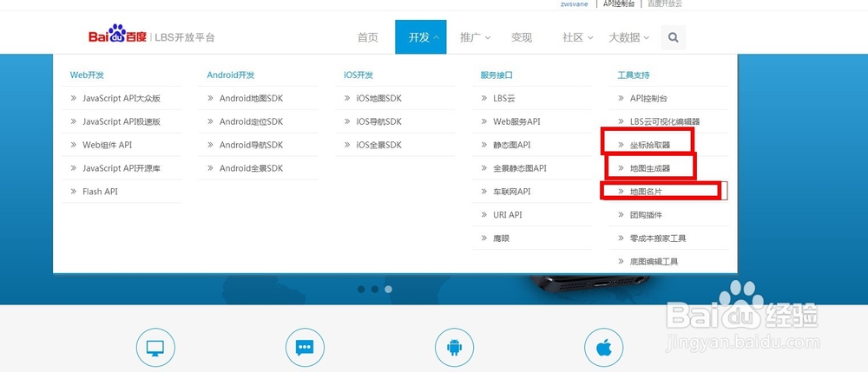Open JavaScript API开源库
Viewport: 868px width, 372px height.
coord(122,168)
